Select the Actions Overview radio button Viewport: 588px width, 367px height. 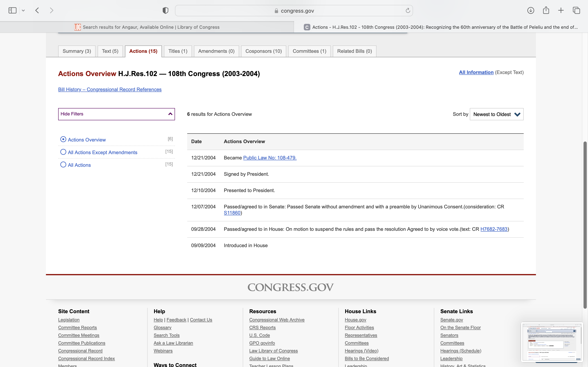(x=63, y=139)
